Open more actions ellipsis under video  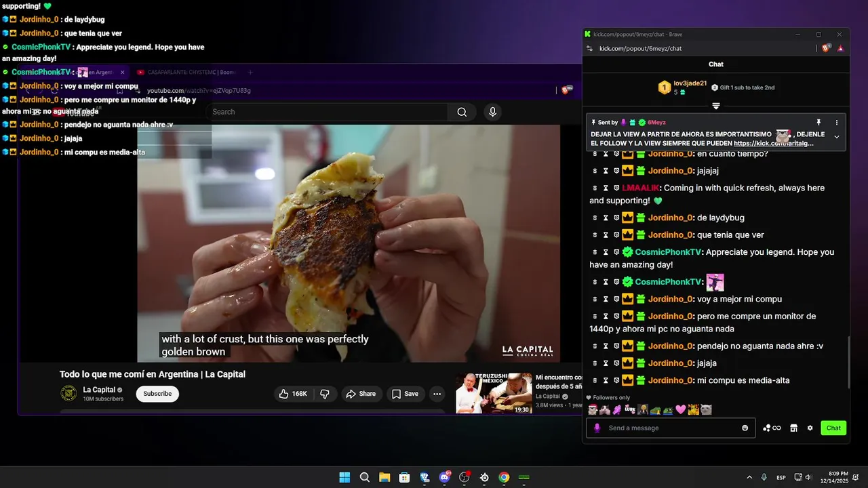click(x=437, y=394)
